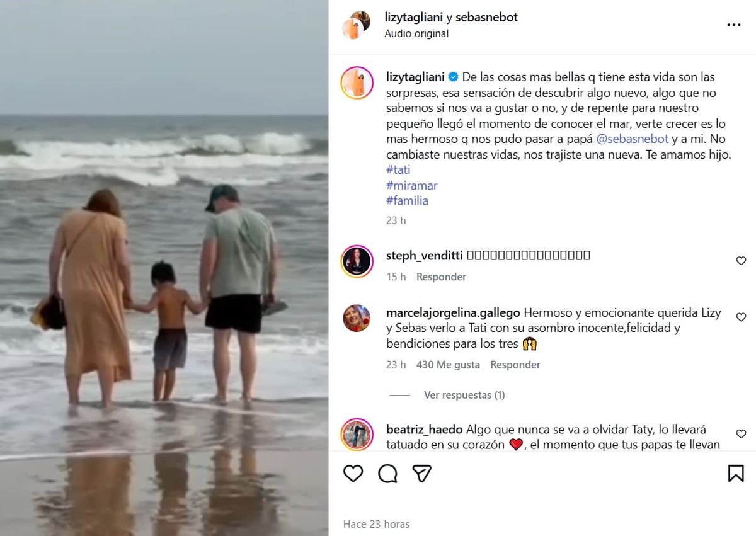View the '430 Me gusta' likes list

pyautogui.click(x=448, y=365)
